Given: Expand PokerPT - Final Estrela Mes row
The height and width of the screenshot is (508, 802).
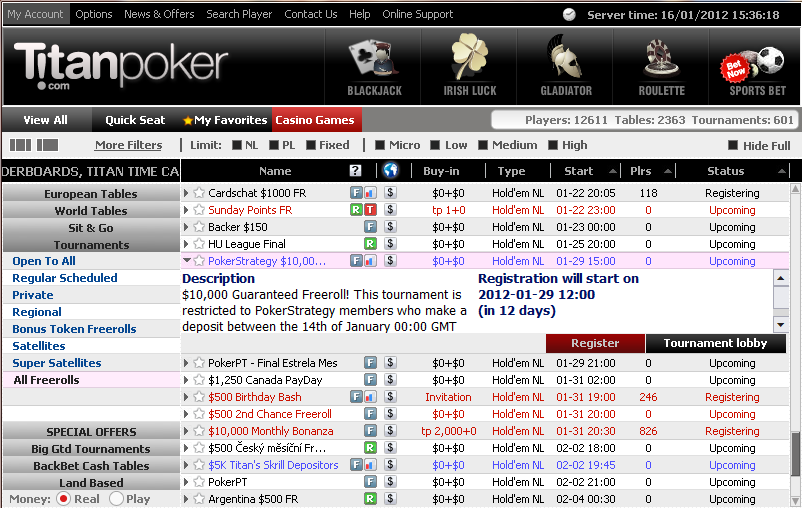Looking at the screenshot, I should click(186, 363).
